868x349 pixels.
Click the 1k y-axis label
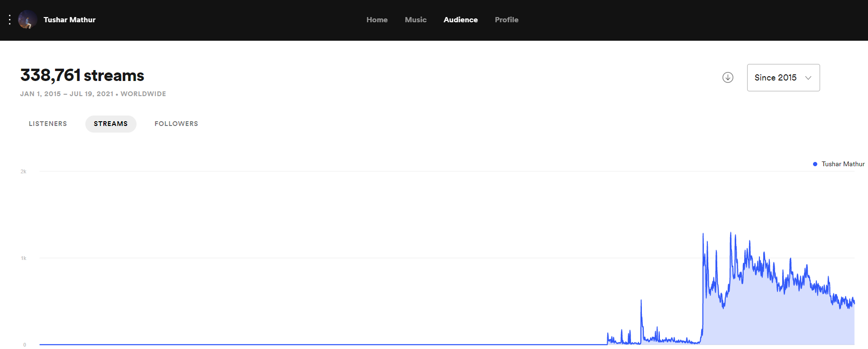[x=24, y=258]
